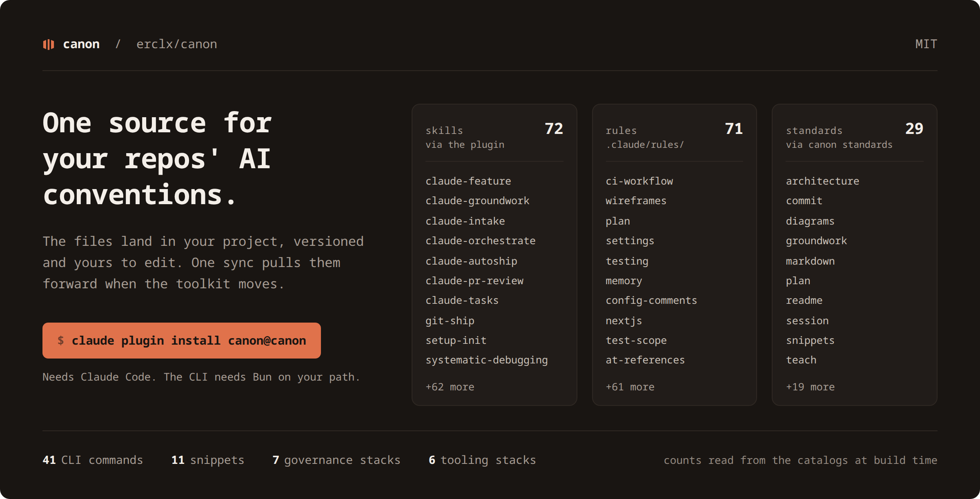Image resolution: width=980 pixels, height=499 pixels.
Task: Select at-references rule entry
Action: click(645, 360)
